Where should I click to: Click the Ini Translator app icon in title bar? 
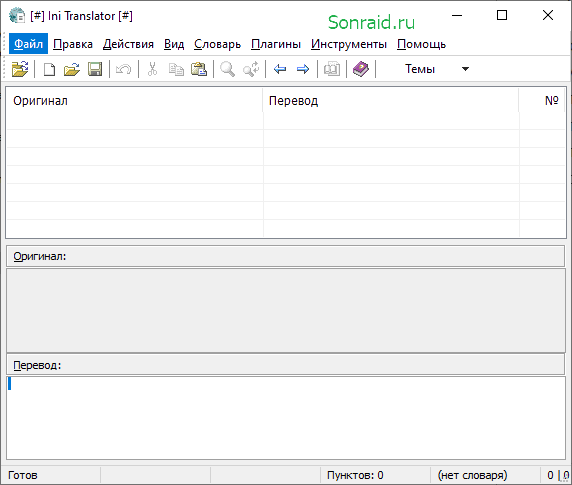(17, 16)
